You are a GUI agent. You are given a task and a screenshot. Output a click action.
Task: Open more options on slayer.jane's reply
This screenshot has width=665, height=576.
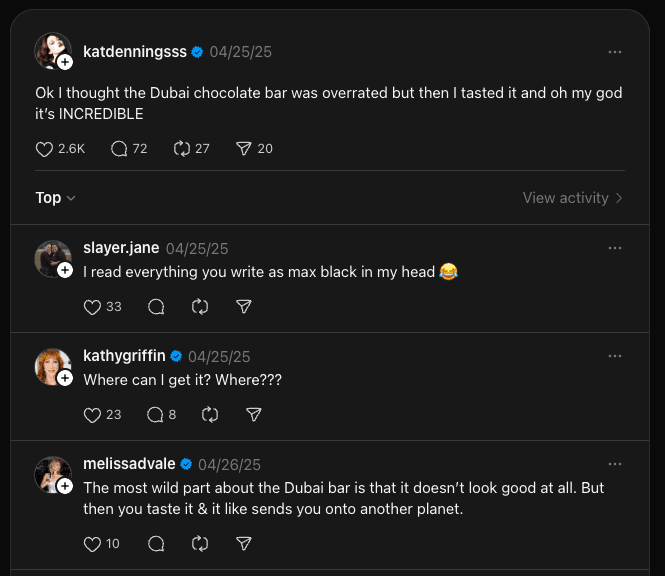615,248
